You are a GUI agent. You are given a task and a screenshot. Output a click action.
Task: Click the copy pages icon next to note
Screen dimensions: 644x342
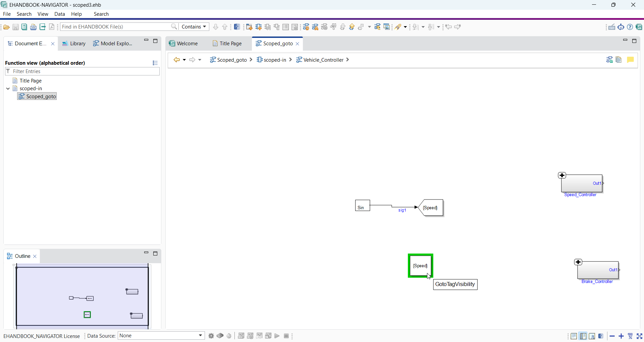pos(619,60)
